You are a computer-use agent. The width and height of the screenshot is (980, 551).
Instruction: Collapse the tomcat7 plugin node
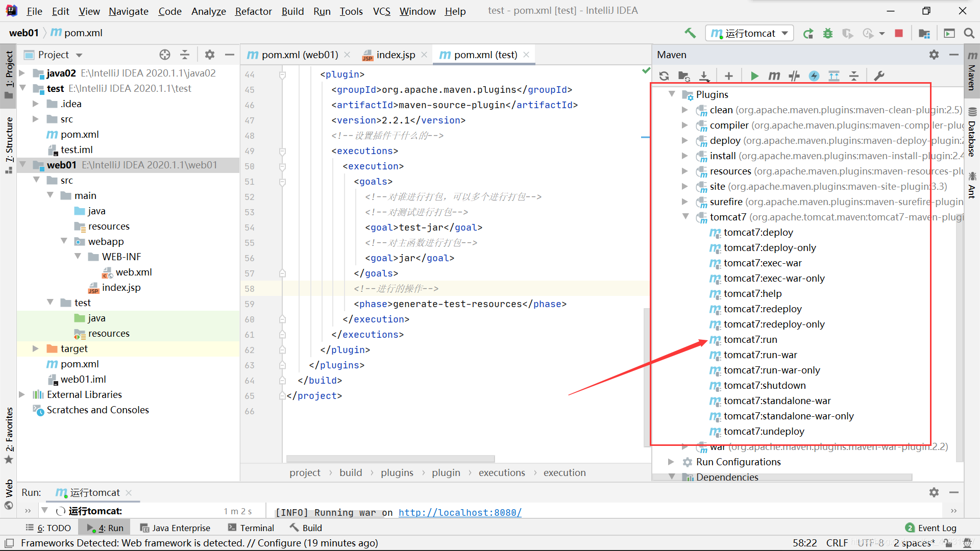(685, 217)
